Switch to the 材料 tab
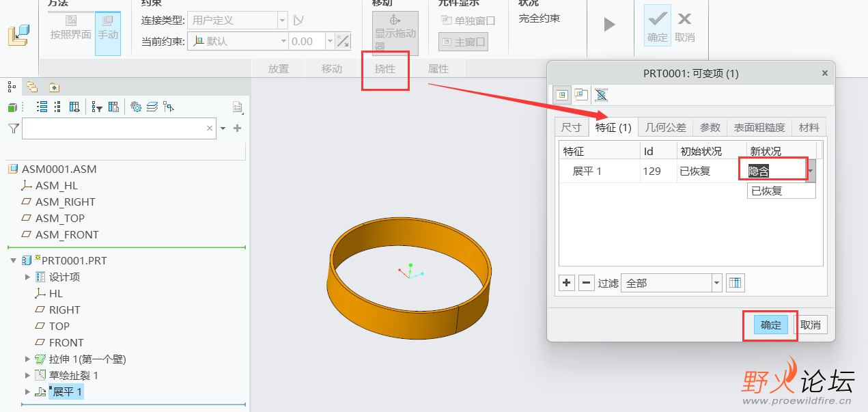 (x=809, y=127)
